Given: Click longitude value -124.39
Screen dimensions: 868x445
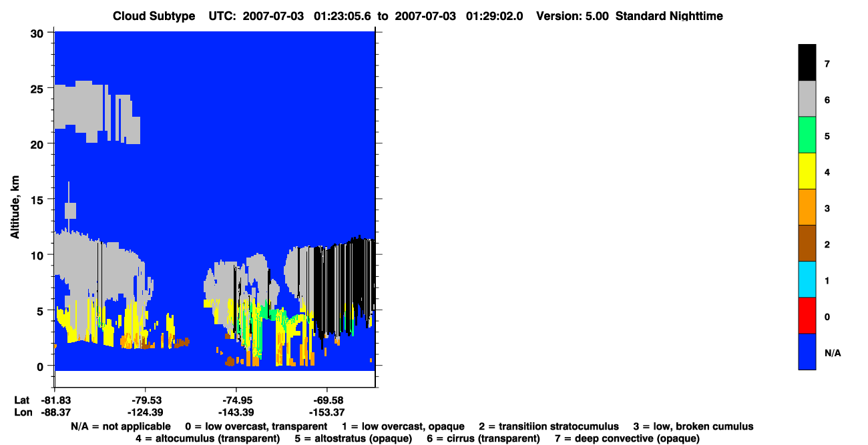Looking at the screenshot, I should coord(146,412).
